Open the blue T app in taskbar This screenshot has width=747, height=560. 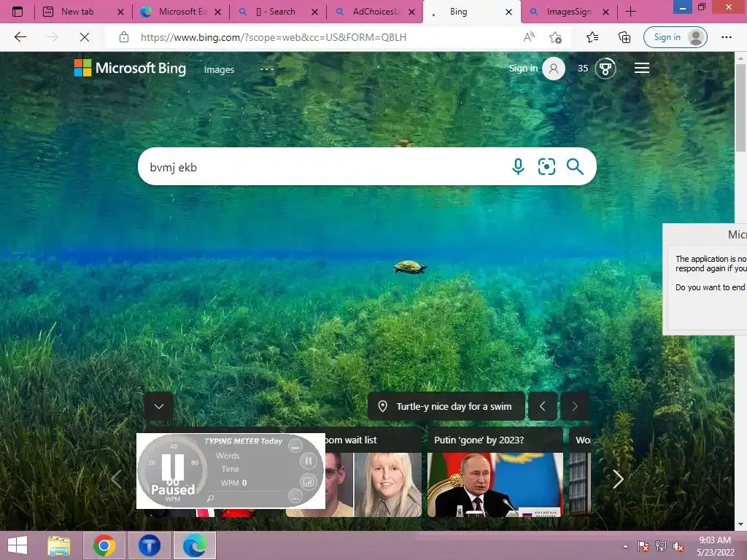pos(149,545)
